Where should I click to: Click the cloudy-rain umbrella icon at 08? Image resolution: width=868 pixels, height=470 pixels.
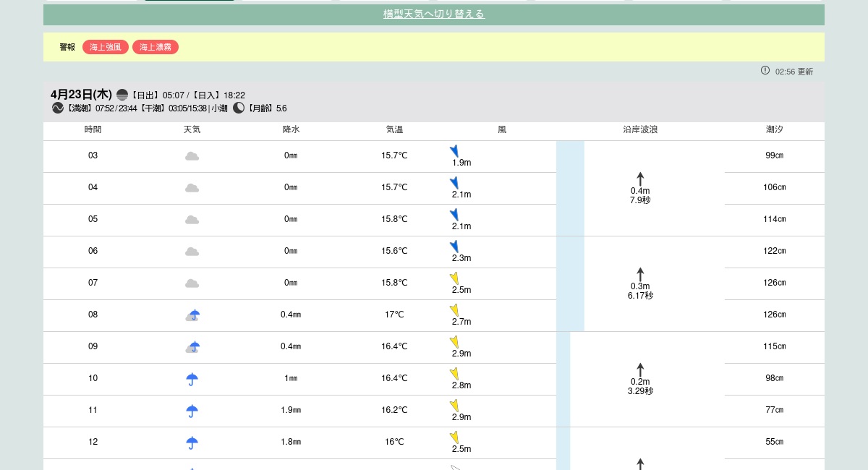coord(192,315)
